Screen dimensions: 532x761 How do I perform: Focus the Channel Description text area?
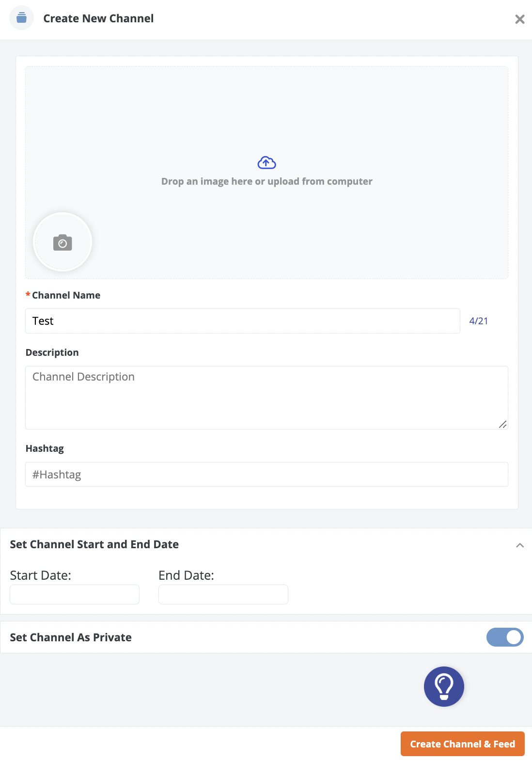click(266, 397)
